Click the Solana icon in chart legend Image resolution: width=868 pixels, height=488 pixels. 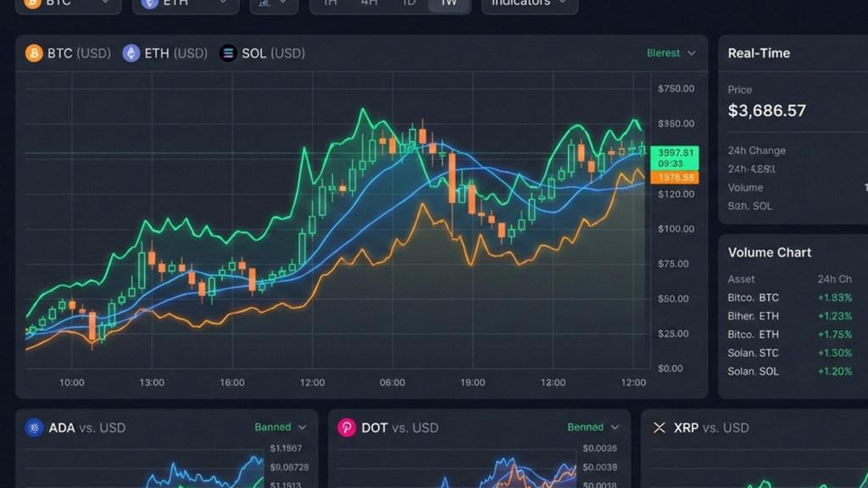coord(228,53)
